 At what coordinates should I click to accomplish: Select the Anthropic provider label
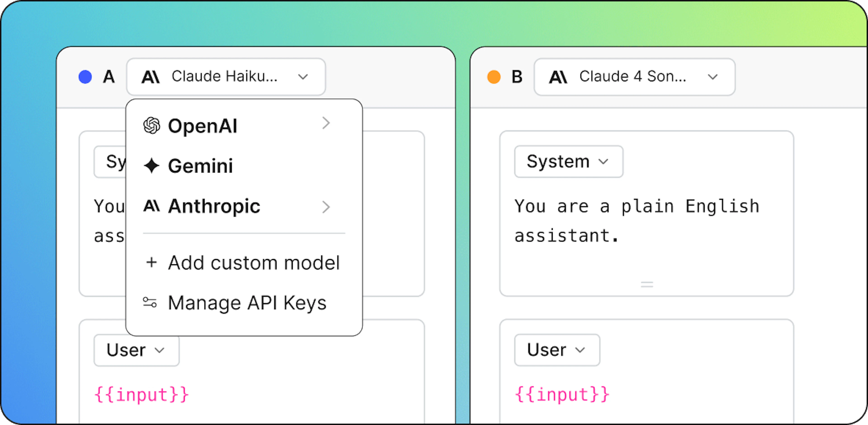214,206
